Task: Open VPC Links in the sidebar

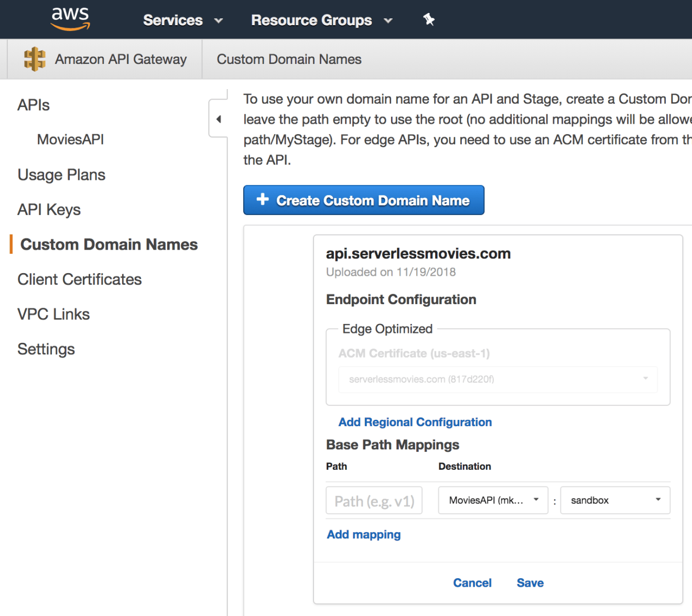Action: tap(53, 314)
